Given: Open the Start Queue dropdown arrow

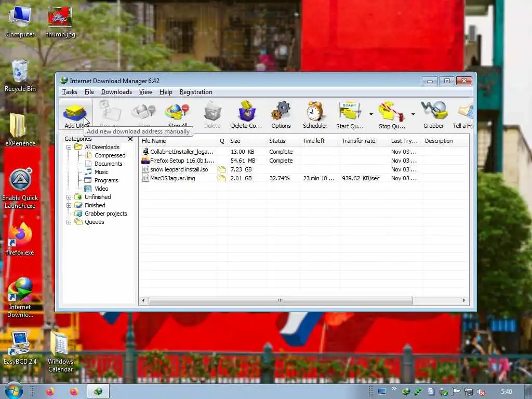Looking at the screenshot, I should (x=371, y=114).
